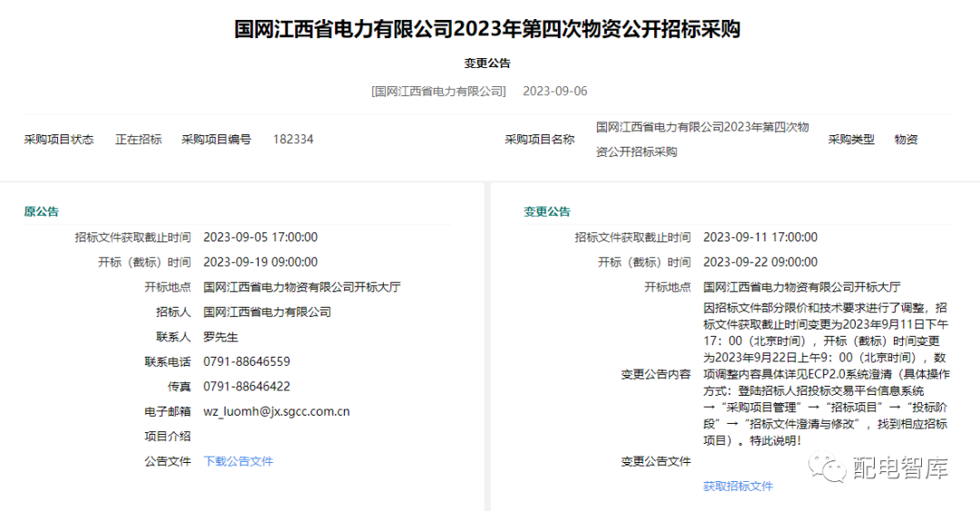Click changed deadline 2023-09-11 17:00:00
This screenshot has height=511, width=980.
click(x=760, y=237)
